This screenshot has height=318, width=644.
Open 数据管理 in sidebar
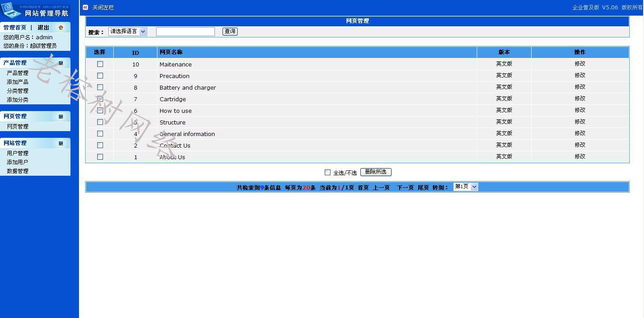point(17,171)
